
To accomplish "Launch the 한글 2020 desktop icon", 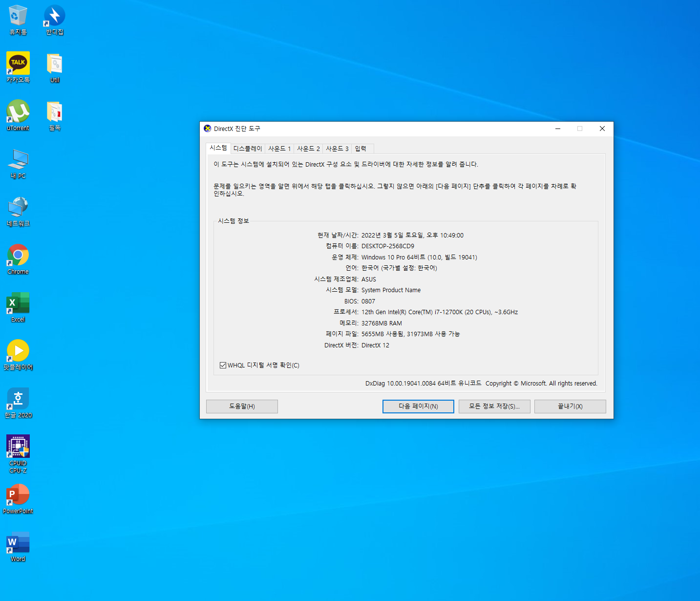I will pyautogui.click(x=18, y=403).
